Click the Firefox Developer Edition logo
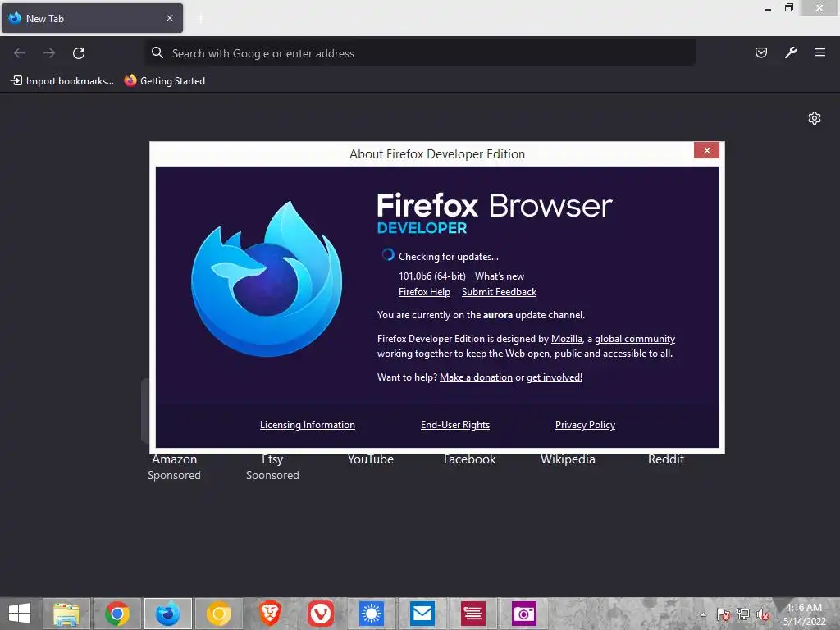Image resolution: width=840 pixels, height=630 pixels. tap(267, 279)
